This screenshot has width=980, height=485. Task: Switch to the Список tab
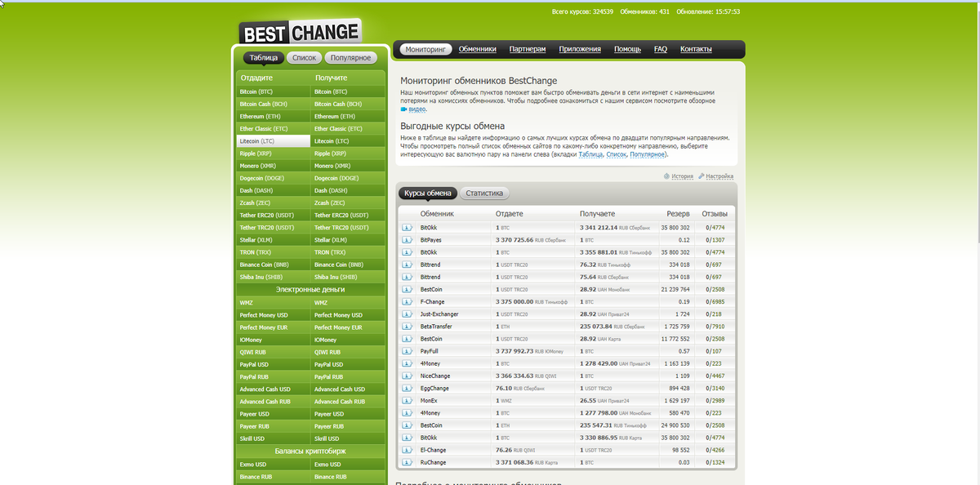pos(304,58)
